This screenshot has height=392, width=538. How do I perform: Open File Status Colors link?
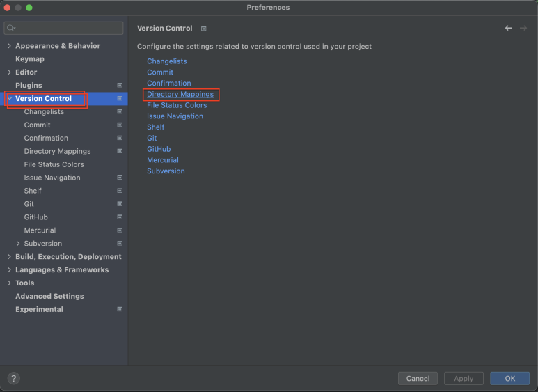point(177,105)
